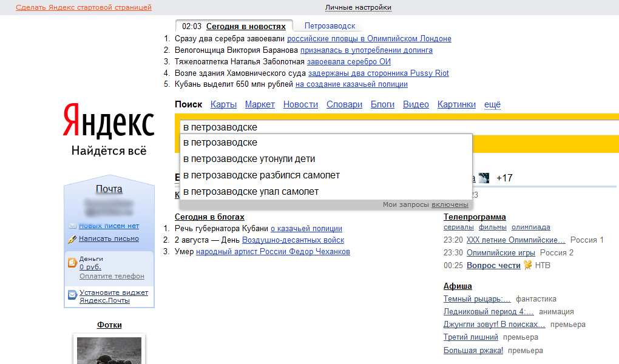Open the Фотки photo thumbnail
The width and height of the screenshot is (619, 364).
[x=109, y=350]
